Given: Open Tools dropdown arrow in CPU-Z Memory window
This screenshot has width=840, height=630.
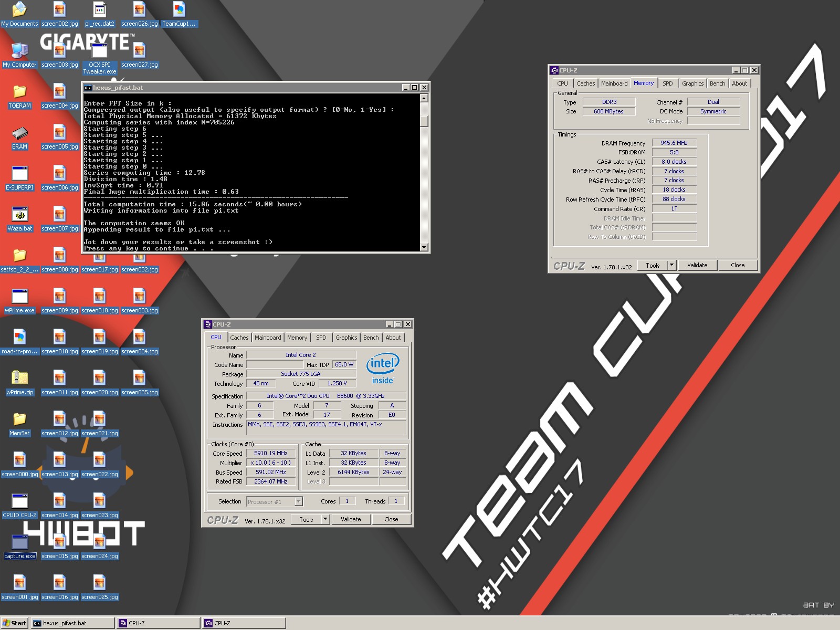Looking at the screenshot, I should point(671,265).
